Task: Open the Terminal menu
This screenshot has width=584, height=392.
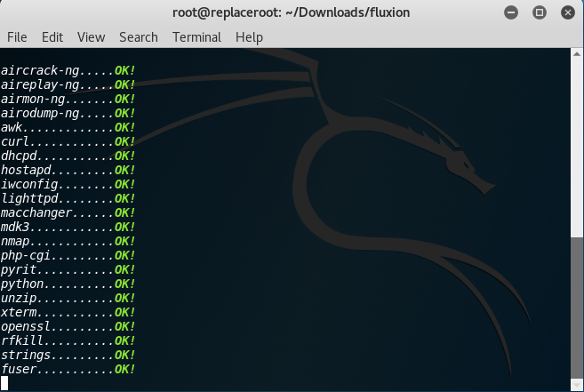Action: coord(196,37)
